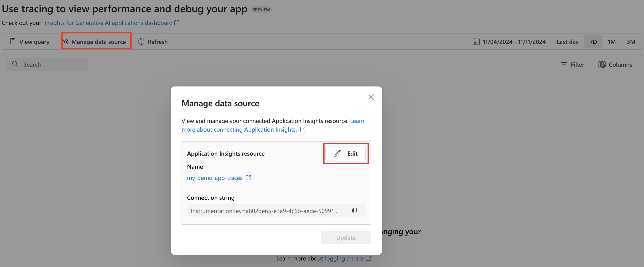Open the logging a trace link

(x=344, y=258)
